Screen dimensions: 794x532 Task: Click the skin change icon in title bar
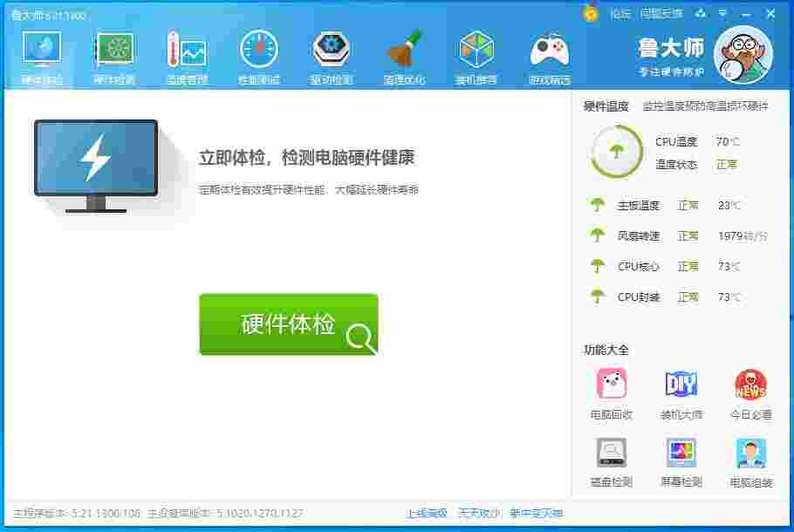[x=701, y=14]
